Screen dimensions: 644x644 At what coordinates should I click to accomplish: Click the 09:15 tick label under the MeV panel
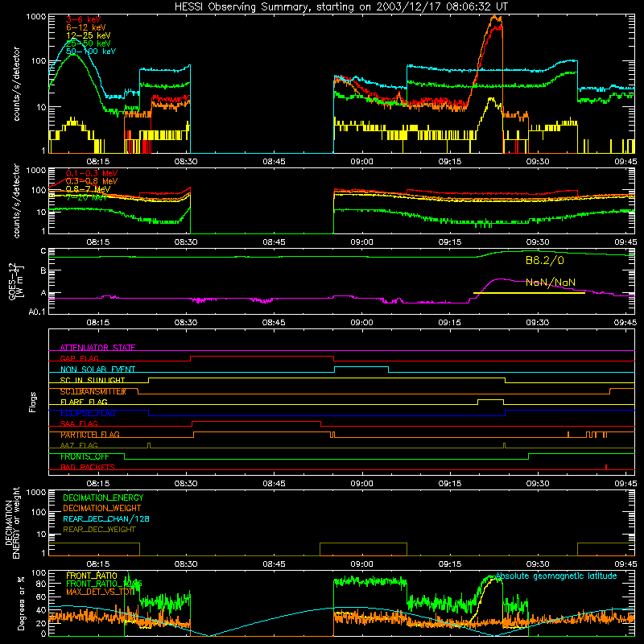[x=450, y=242]
